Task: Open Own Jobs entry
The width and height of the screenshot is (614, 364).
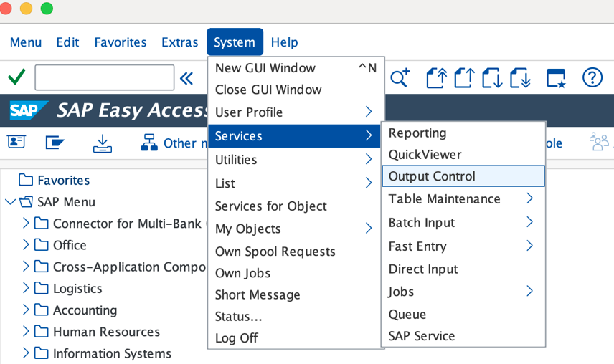Action: pos(294,273)
